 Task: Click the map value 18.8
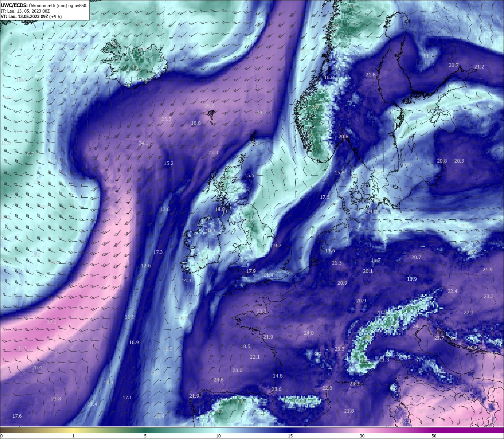(196, 123)
